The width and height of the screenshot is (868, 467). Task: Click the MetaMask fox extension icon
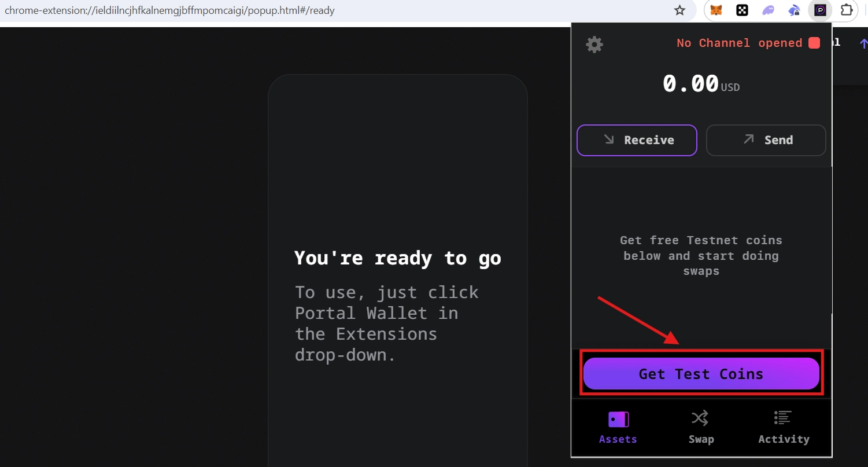point(716,10)
